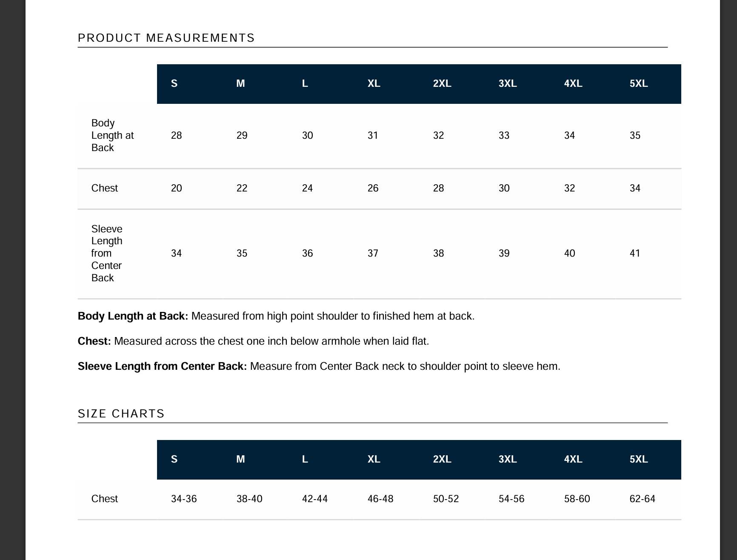Viewport: 737px width, 560px height.
Task: Click the bold 'Chest:' definition label
Action: pos(94,341)
